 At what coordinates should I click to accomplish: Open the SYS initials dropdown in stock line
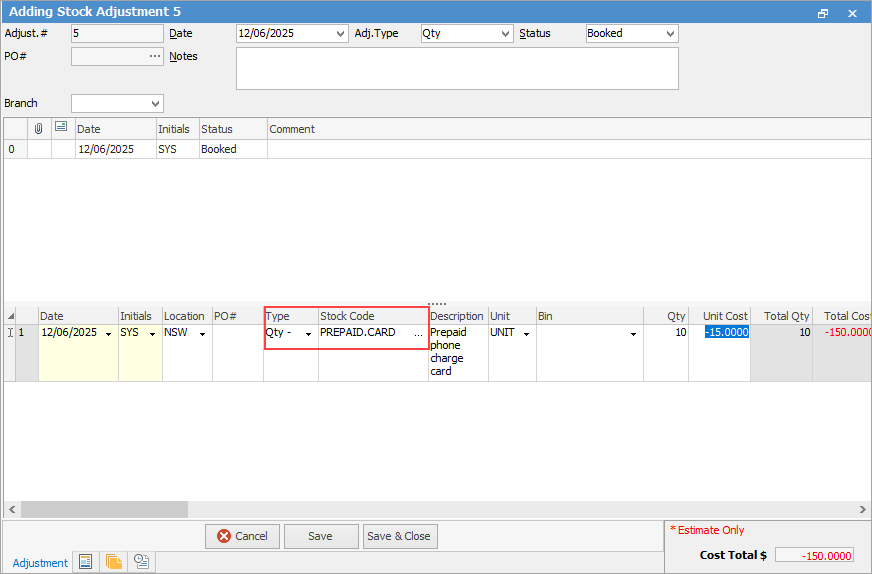pyautogui.click(x=152, y=334)
